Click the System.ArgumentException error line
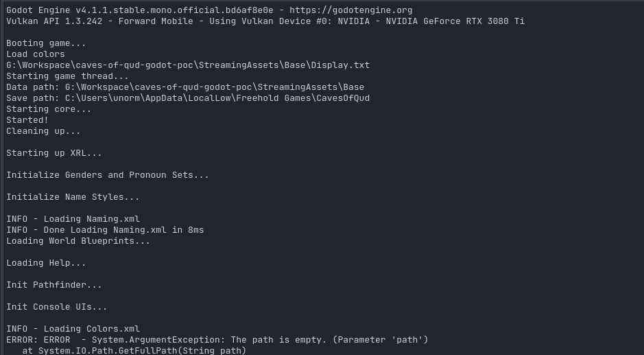 (217, 340)
